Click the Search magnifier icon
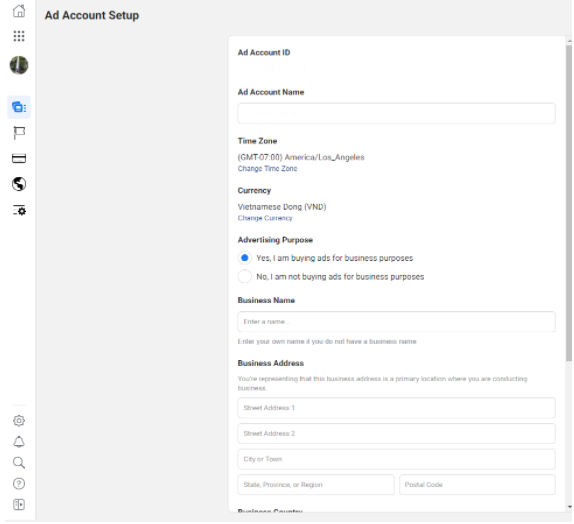Screen dimensions: 574x524 coord(19,463)
